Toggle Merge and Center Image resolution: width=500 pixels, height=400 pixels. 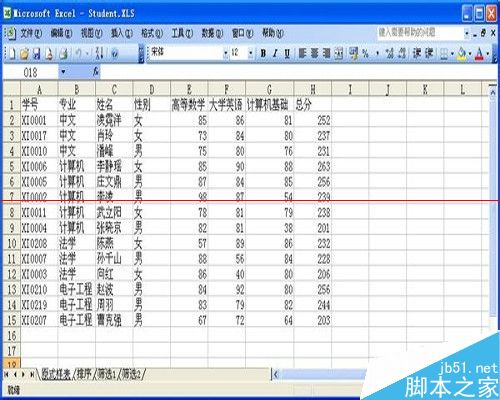pyautogui.click(x=339, y=53)
